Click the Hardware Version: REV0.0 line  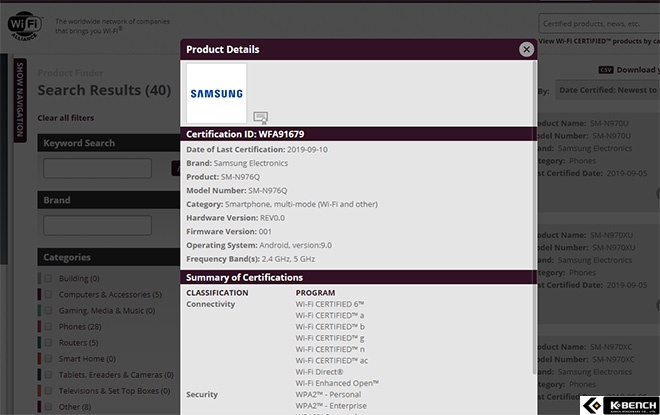[x=235, y=218]
